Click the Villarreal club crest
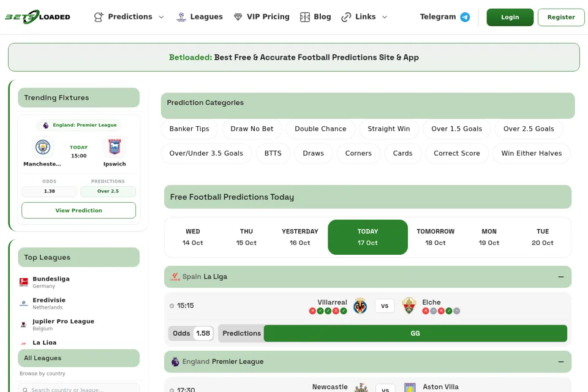 360,306
